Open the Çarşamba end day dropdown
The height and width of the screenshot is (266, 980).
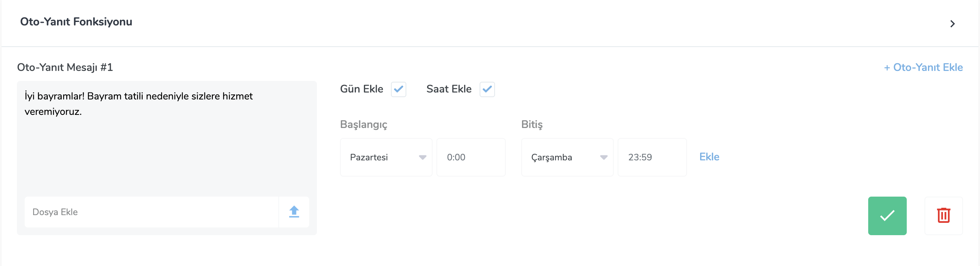point(567,157)
